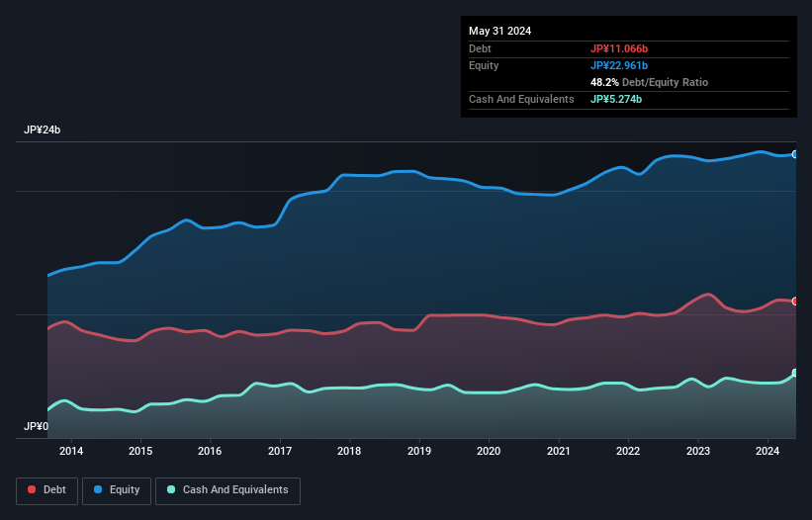Toggle the Debt series in the legend
The height and width of the screenshot is (520, 812).
46,490
